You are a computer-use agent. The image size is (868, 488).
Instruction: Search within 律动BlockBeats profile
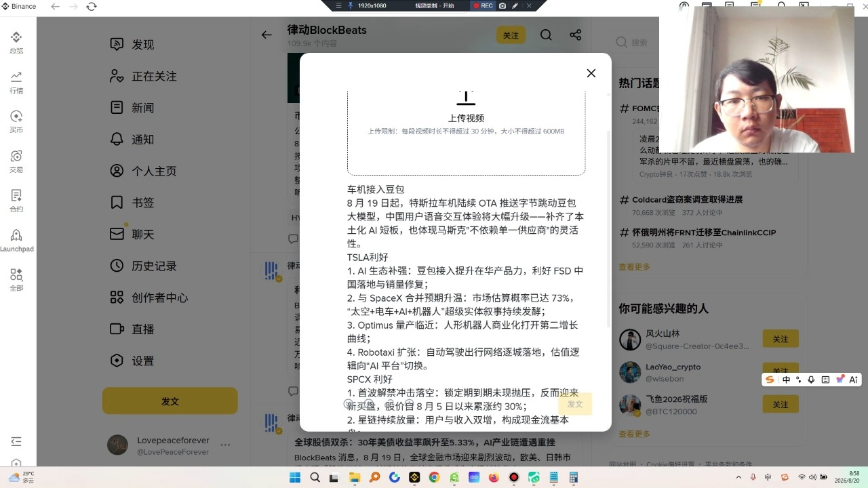point(546,35)
